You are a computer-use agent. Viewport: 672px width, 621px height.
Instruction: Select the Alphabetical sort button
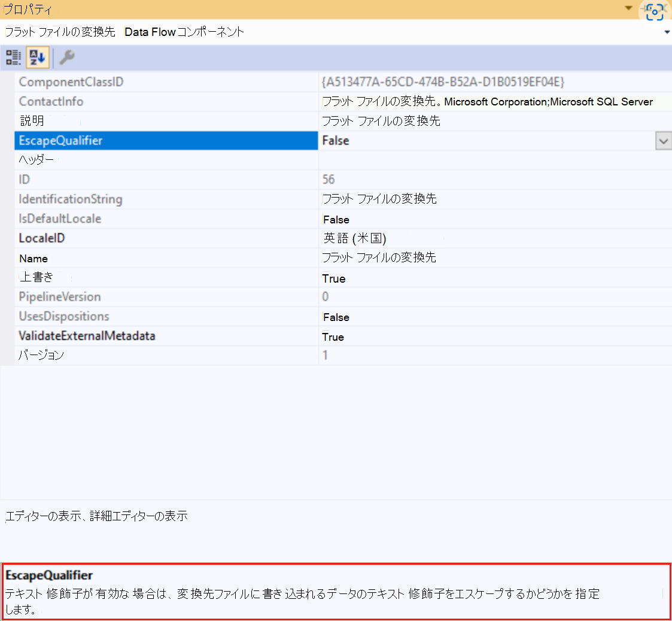pos(38,57)
